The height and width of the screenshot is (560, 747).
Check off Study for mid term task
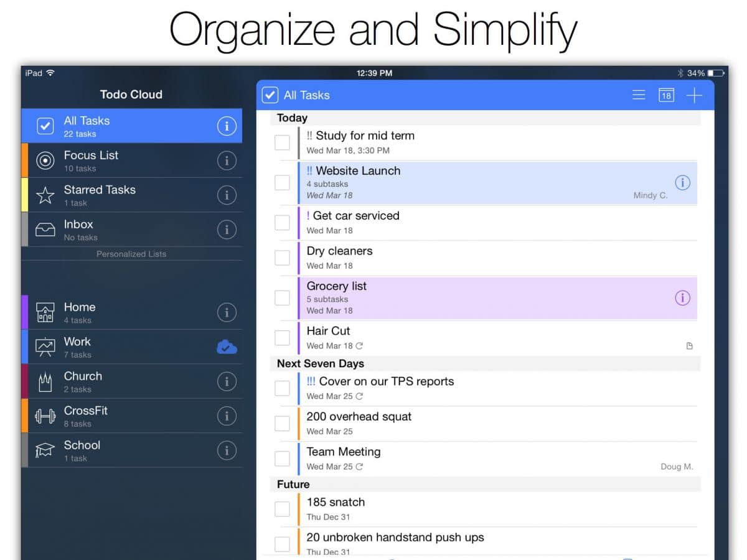pos(283,142)
